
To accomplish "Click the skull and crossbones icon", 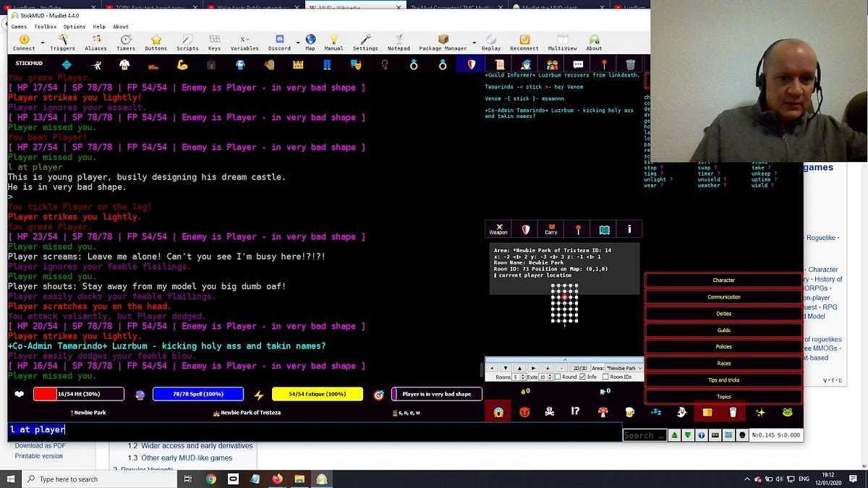I will click(x=550, y=412).
